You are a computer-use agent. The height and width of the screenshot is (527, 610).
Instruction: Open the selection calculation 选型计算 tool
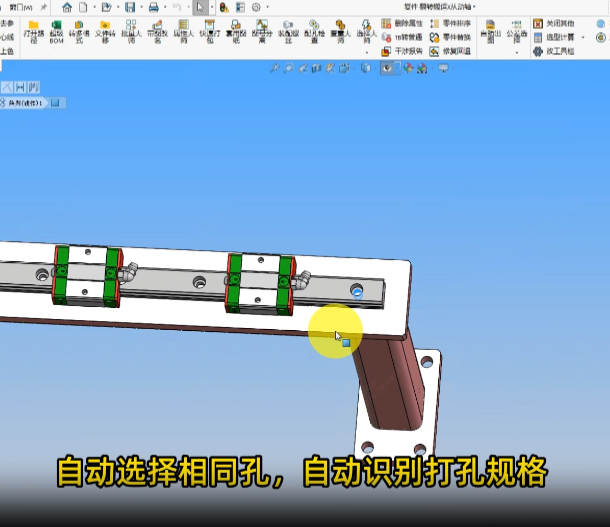(x=554, y=37)
